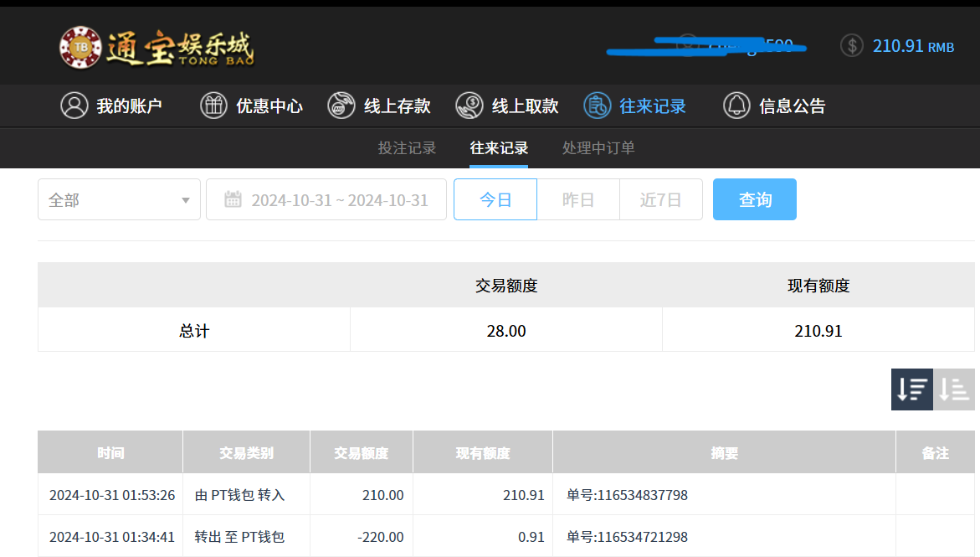Screen dimensions: 980x557
Task: Open the calendar date range picker
Action: click(x=326, y=200)
